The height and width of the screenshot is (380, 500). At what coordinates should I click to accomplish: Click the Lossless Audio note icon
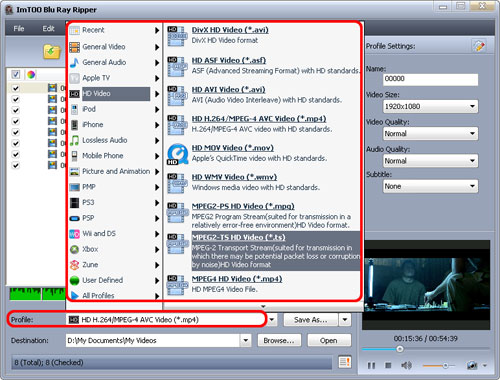[x=74, y=140]
